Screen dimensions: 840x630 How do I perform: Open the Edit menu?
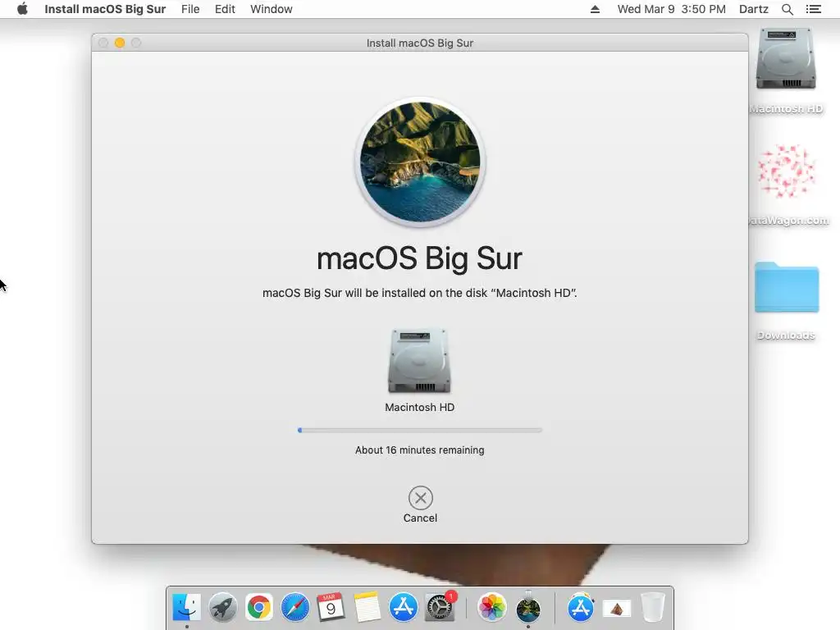pos(225,9)
